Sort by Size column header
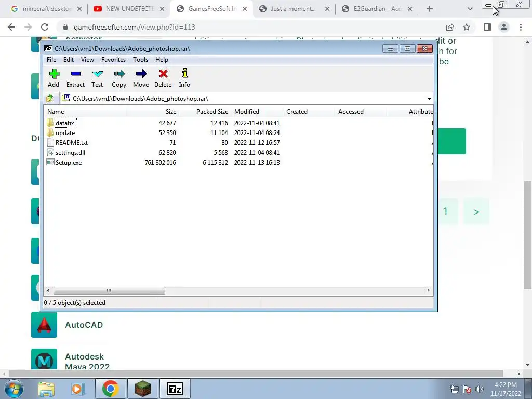This screenshot has width=532, height=399. 153,112
